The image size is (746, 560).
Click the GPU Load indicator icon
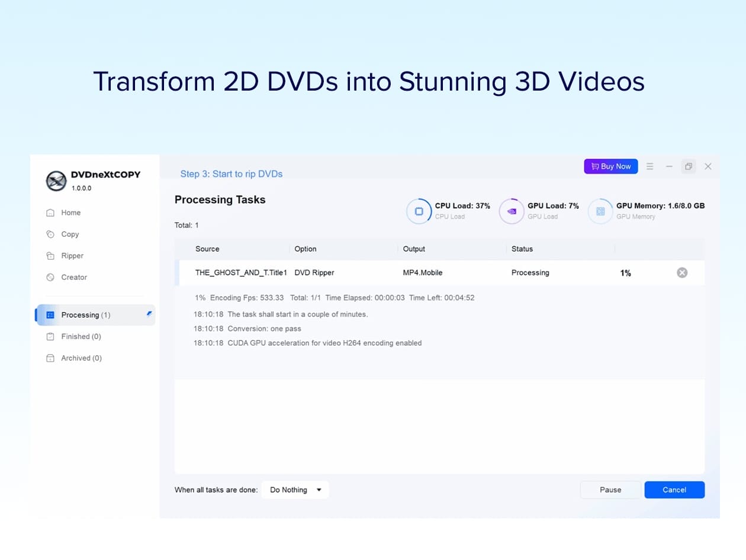(512, 211)
